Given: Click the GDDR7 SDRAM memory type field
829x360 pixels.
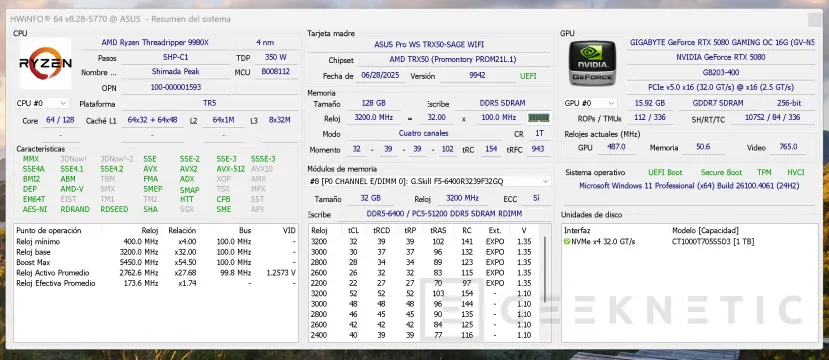Looking at the screenshot, I should tap(718, 103).
